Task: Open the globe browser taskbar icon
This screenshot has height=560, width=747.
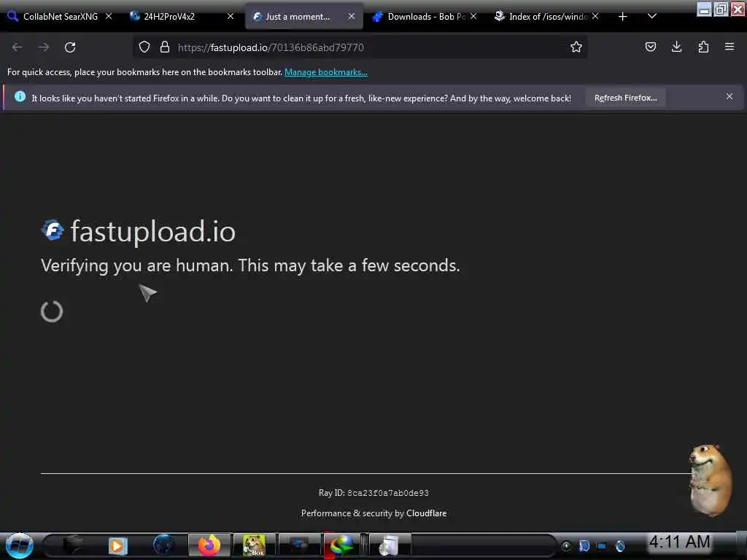Action: coord(163,545)
